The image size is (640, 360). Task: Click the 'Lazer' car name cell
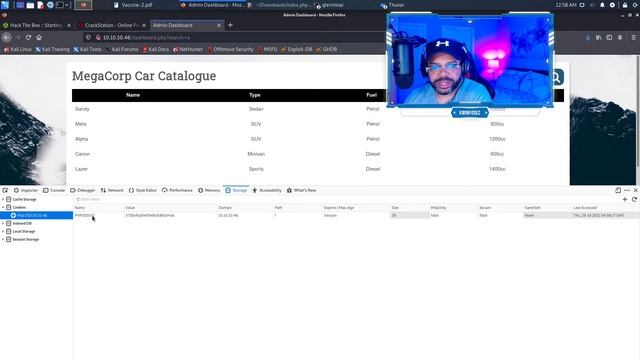coord(81,169)
